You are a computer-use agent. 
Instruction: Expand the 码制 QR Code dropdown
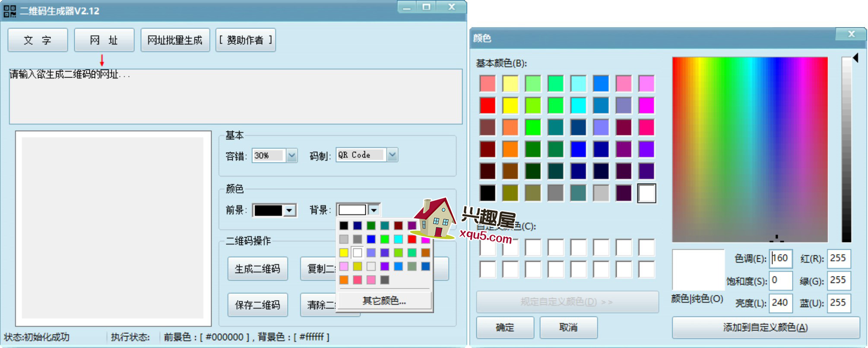(392, 155)
